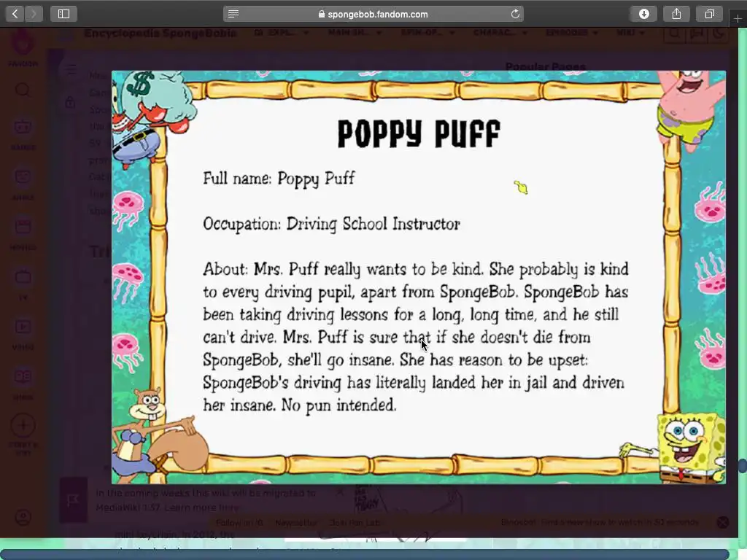747x560 pixels.
Task: Open Encyclopedia SpongeBobia wiki title link
Action: 160,33
